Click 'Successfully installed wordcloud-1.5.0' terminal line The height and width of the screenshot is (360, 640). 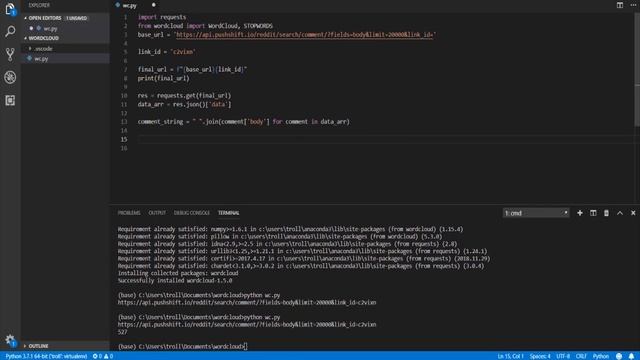[x=175, y=280]
